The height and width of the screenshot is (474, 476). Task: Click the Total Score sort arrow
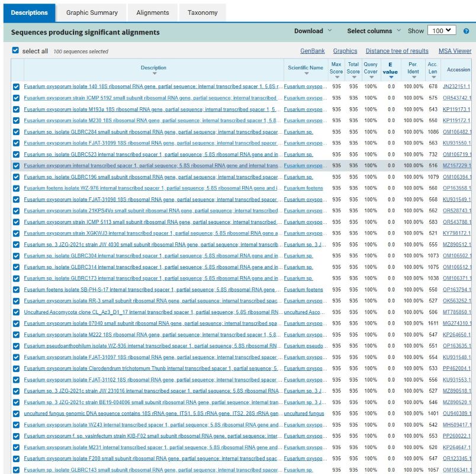pyautogui.click(x=353, y=78)
